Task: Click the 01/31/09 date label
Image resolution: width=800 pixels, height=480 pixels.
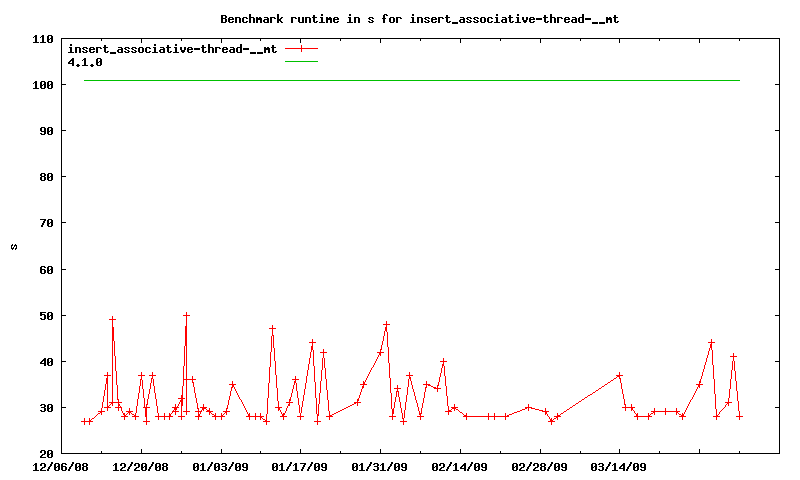Action: [380, 466]
